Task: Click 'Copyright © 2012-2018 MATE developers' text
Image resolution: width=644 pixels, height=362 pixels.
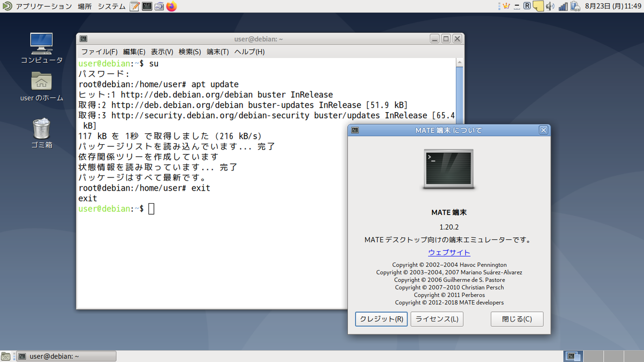Action: (x=449, y=303)
